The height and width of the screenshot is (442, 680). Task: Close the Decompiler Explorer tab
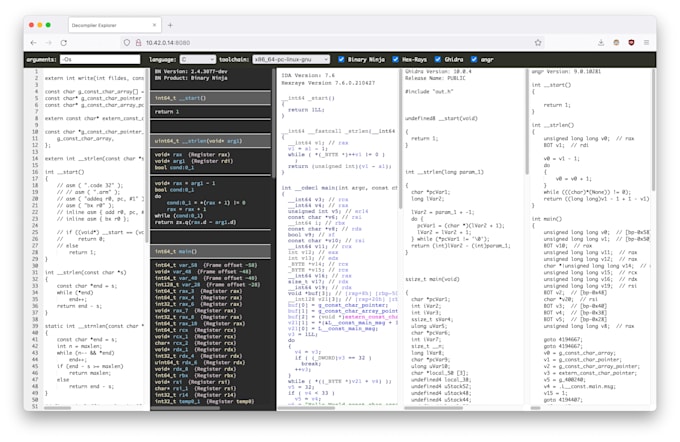154,25
